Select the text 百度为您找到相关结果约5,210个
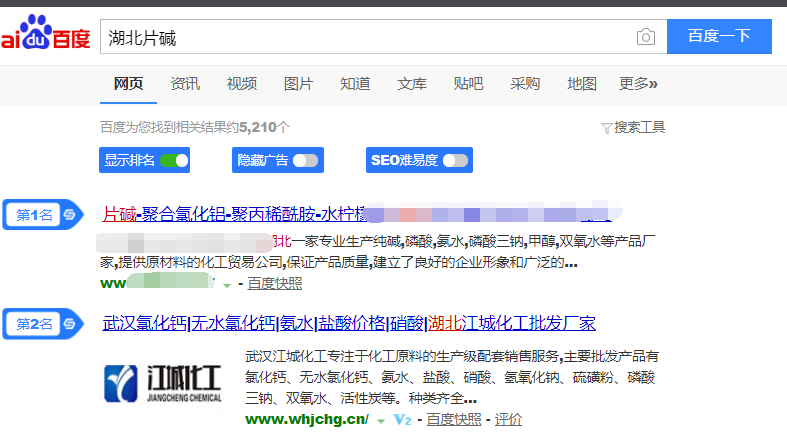Viewport: 787px width, 433px height. pyautogui.click(x=195, y=127)
